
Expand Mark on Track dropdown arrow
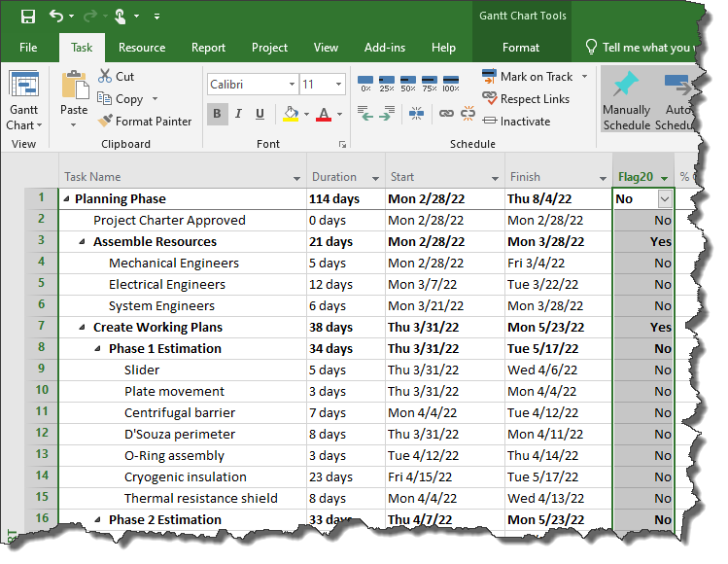(x=585, y=76)
